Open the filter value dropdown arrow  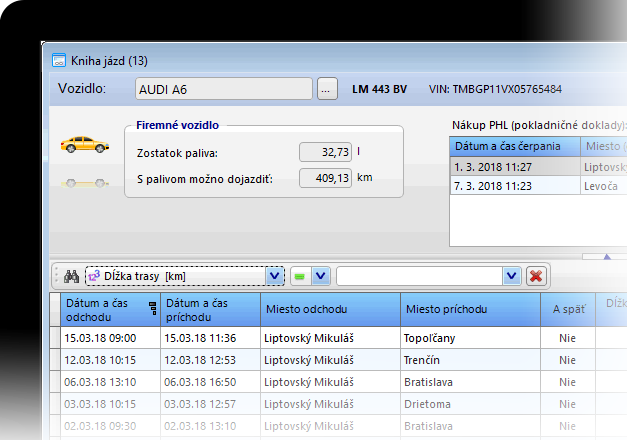coord(512,276)
